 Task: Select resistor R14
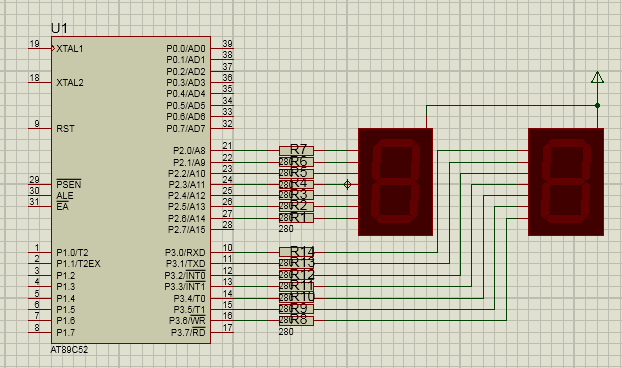click(x=296, y=252)
